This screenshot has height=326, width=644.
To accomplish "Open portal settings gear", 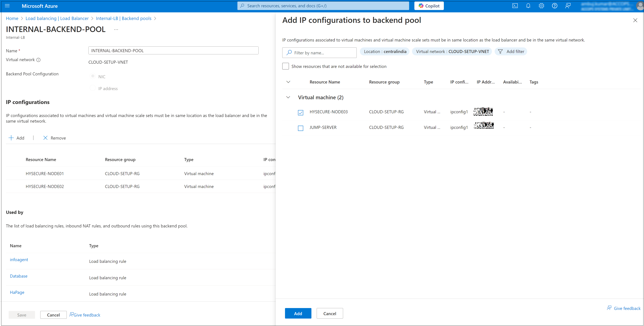I will (541, 6).
